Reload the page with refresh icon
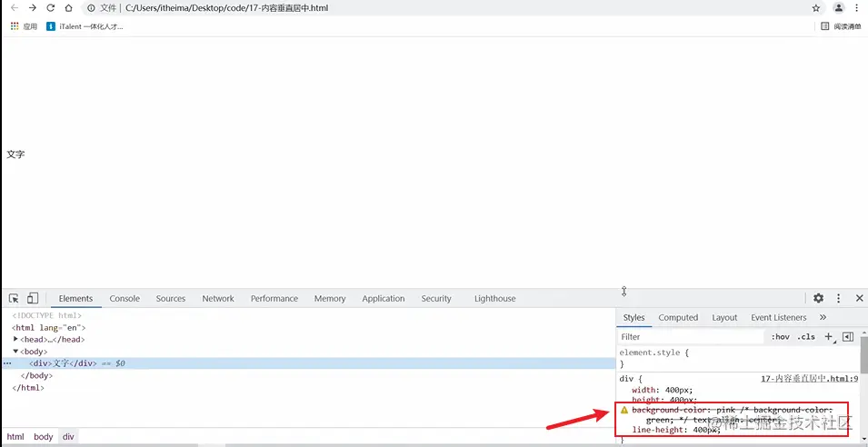Image resolution: width=868 pixels, height=447 pixels. pyautogui.click(x=50, y=8)
